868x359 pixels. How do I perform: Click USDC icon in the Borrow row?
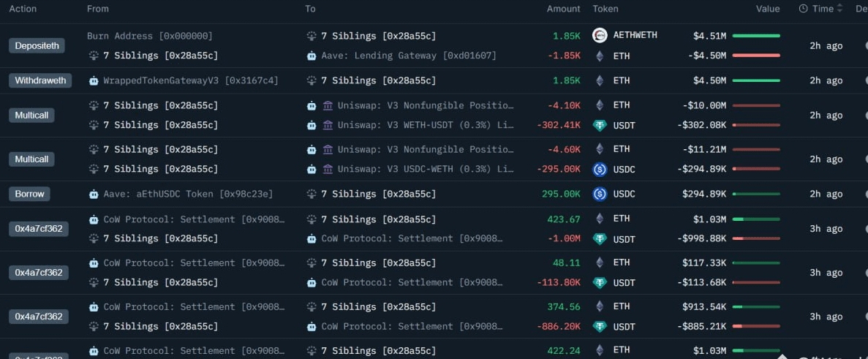[x=600, y=194]
